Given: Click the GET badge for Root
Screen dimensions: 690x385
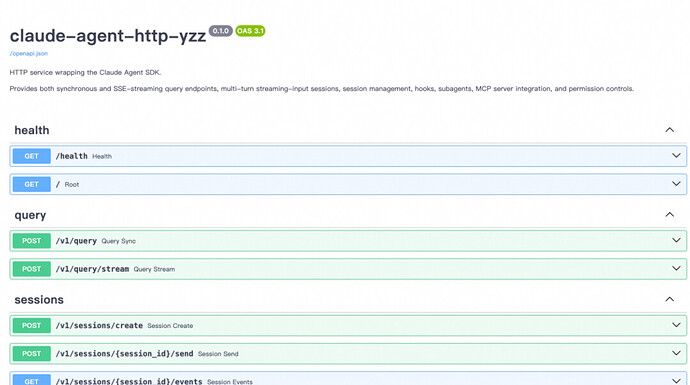Looking at the screenshot, I should pyautogui.click(x=31, y=184).
